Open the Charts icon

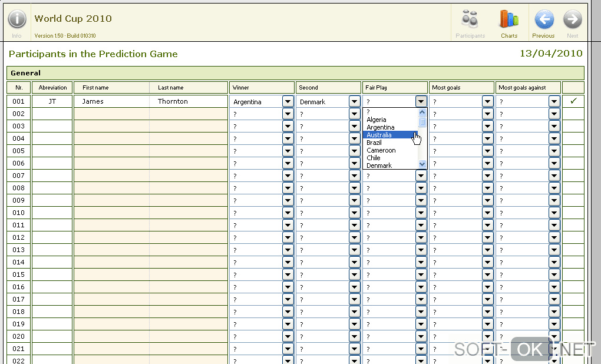click(x=508, y=19)
